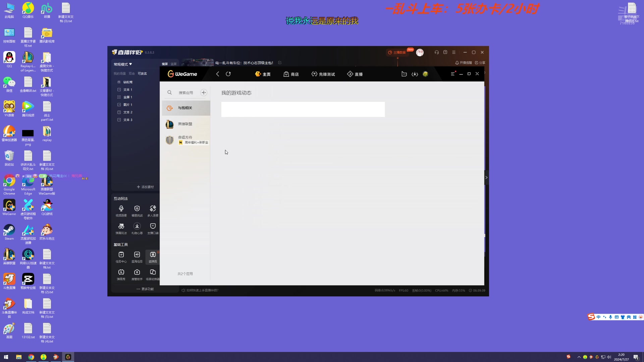
Task: Select 命运方舟 in WeGame game list
Action: 186,140
